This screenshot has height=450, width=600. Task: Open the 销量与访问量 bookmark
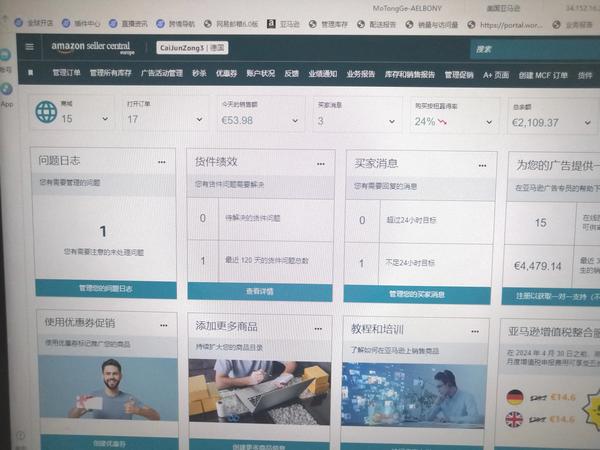(432, 24)
